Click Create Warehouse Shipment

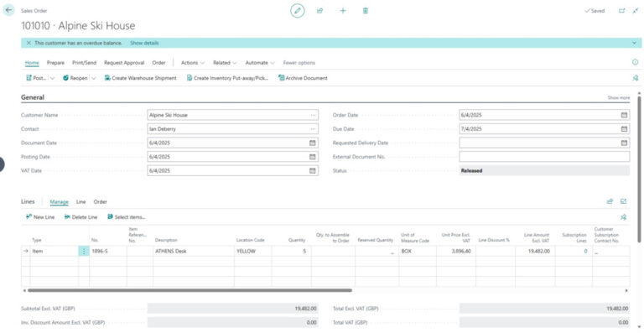coord(141,78)
